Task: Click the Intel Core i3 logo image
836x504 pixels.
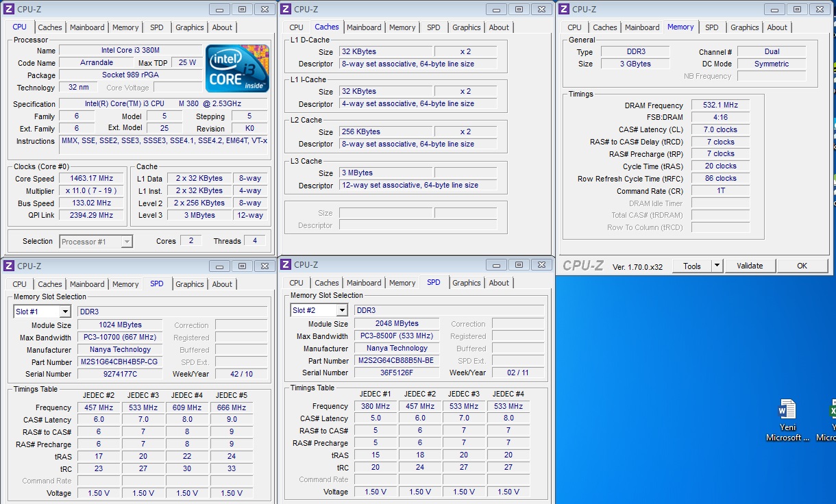Action: [237, 68]
